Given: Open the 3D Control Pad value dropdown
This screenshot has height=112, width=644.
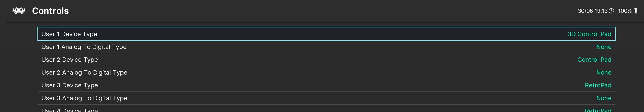Looking at the screenshot, I should pos(589,34).
